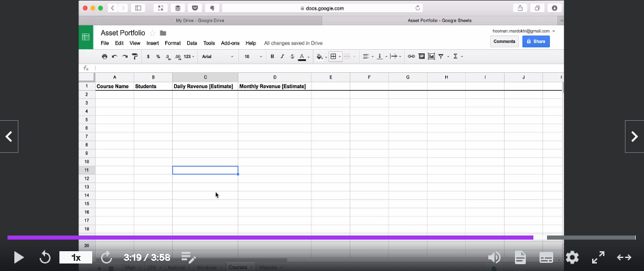This screenshot has width=644, height=271.
Task: Open video player settings gear
Action: tap(572, 258)
